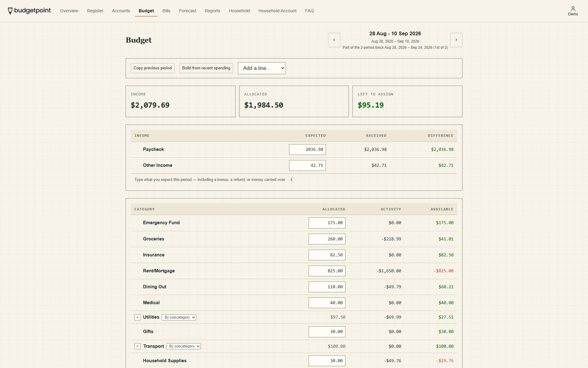Screen dimensions: 588x368
Task: Edit Gifts allocated amount field
Action: click(327, 332)
